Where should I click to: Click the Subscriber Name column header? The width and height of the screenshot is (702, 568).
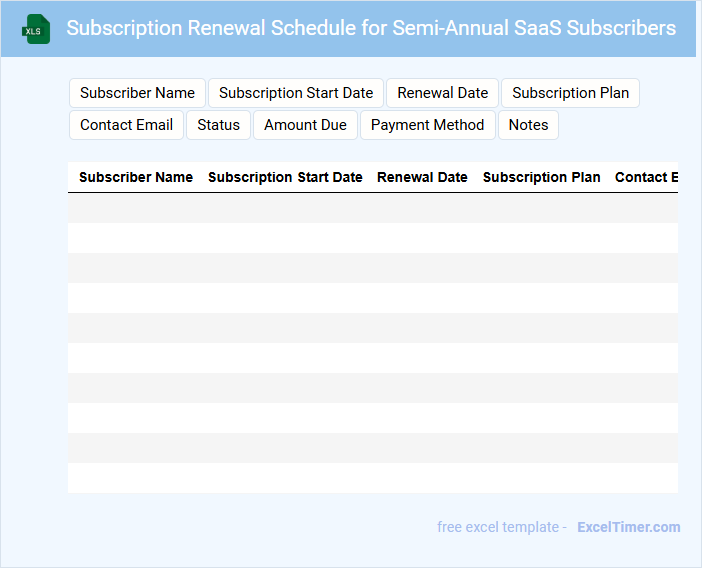coord(136,177)
